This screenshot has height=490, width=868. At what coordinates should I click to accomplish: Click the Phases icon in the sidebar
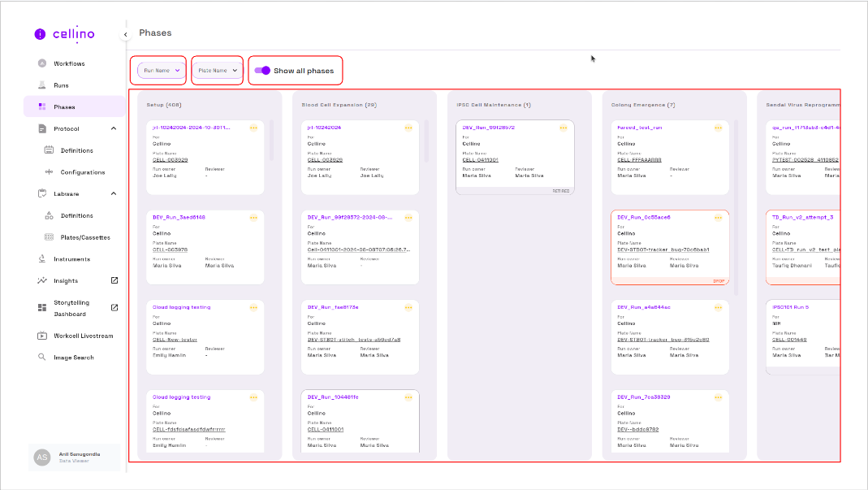pos(41,106)
